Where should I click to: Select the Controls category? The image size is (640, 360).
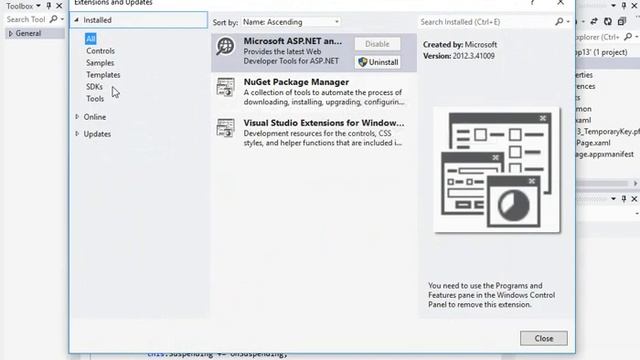[100, 51]
